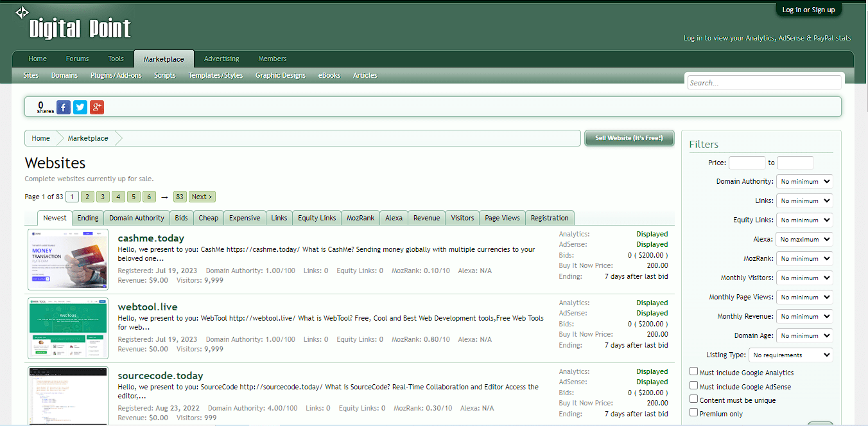Open the cashme.today listing
Image resolution: width=868 pixels, height=426 pixels.
pyautogui.click(x=151, y=238)
